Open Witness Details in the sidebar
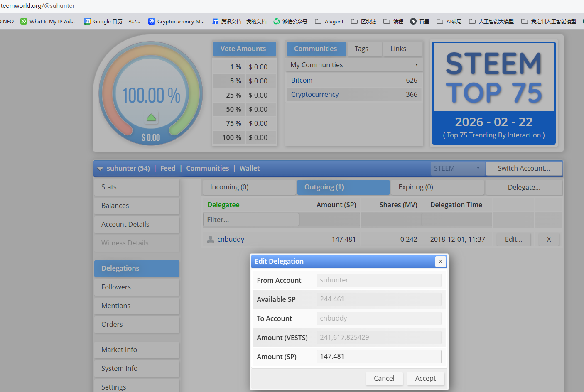The image size is (584, 392). pos(137,243)
